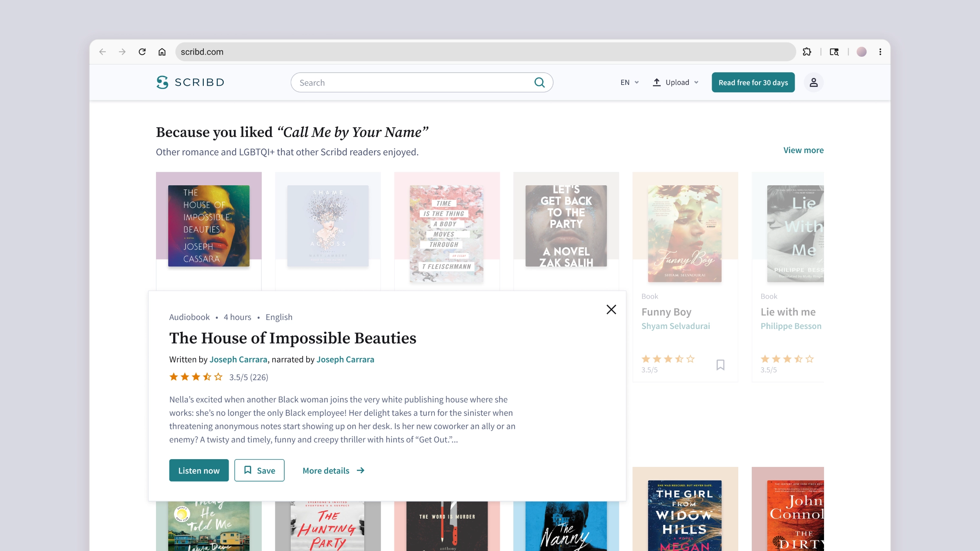Open The House of Impossible Beauties cover

tap(209, 226)
